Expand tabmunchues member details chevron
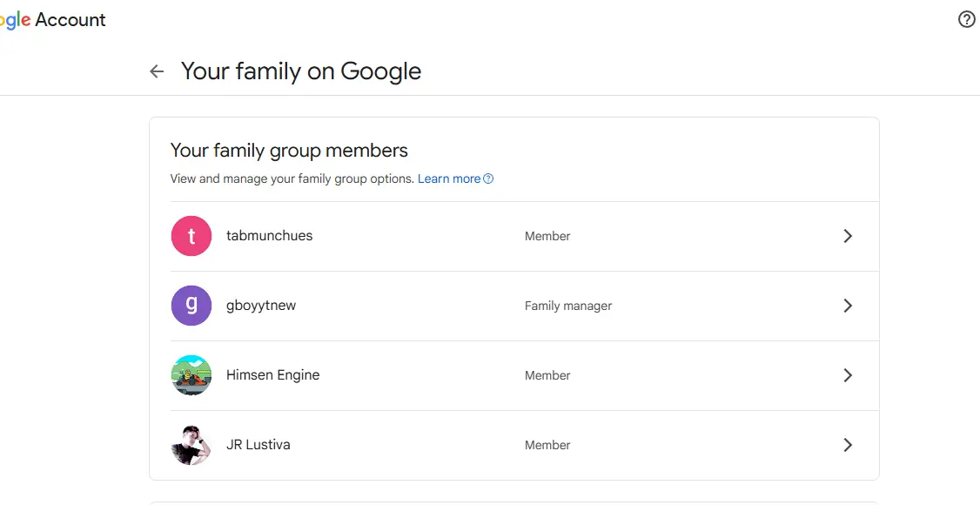 point(848,236)
